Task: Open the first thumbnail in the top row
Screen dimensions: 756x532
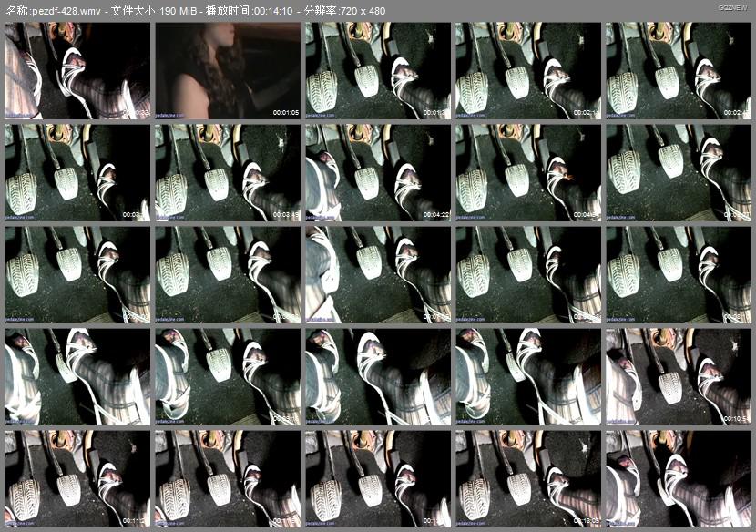Action: (77, 71)
